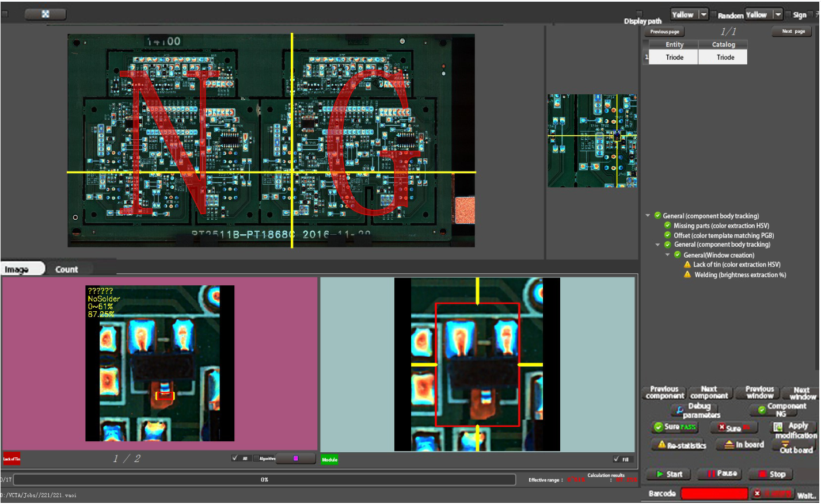Click the fullscreen expand icon at top left
821x504 pixels.
[x=45, y=14]
